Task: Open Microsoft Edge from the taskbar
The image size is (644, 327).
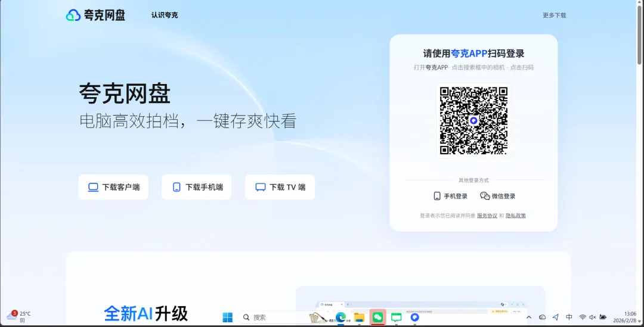Action: pos(340,317)
